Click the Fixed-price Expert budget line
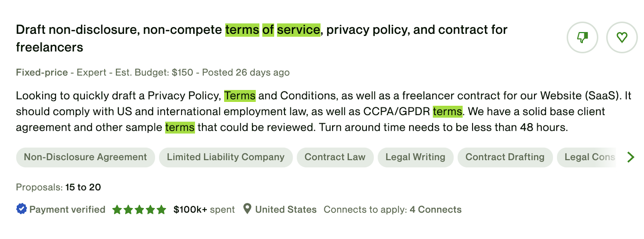 (153, 72)
